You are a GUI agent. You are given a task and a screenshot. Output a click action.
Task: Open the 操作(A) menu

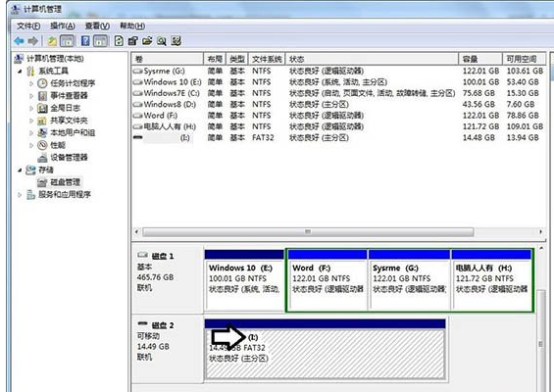pyautogui.click(x=63, y=25)
